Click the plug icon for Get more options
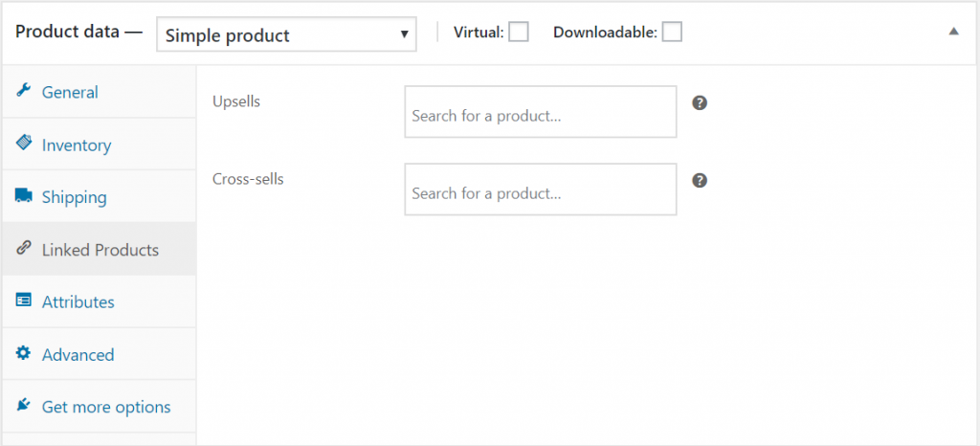 click(23, 406)
